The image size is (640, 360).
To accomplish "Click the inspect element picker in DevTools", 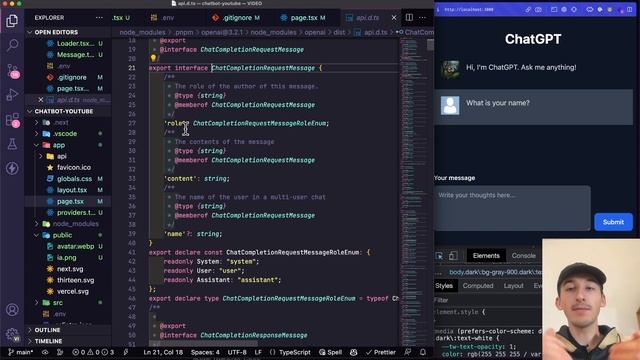I will [439, 256].
